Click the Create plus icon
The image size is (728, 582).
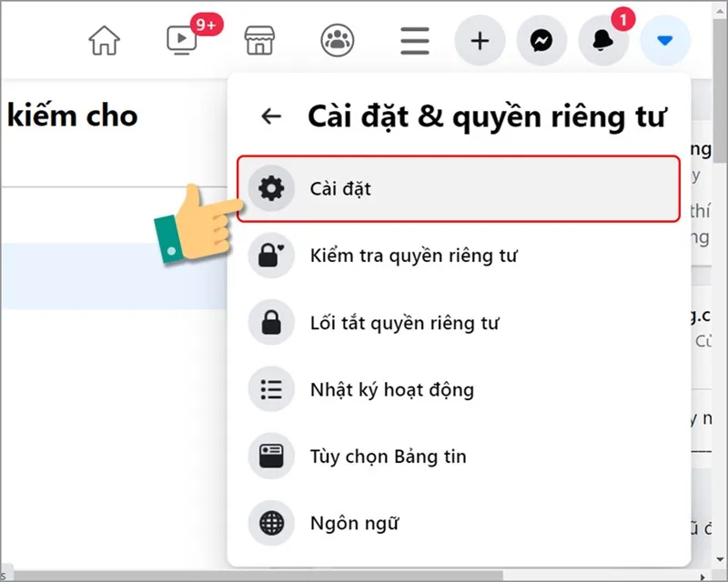[x=480, y=40]
